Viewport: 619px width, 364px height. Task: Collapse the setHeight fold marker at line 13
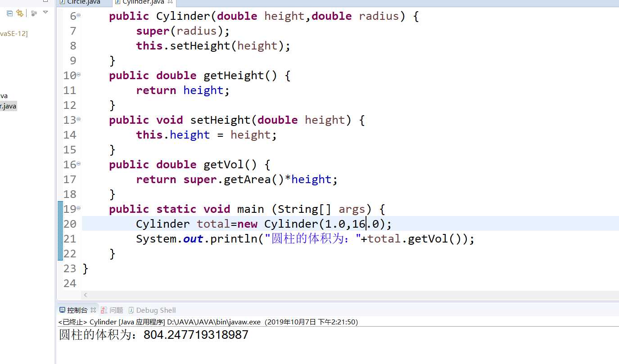point(78,119)
